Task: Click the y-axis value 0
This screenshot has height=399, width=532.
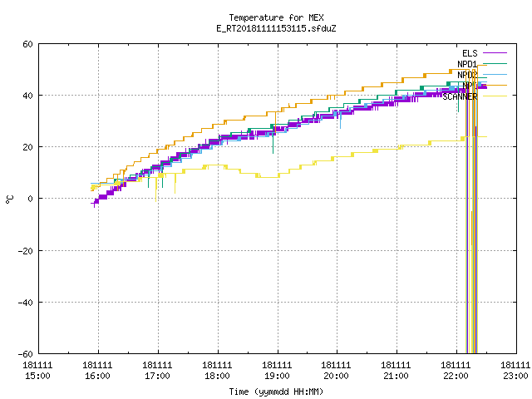Action: (30, 199)
